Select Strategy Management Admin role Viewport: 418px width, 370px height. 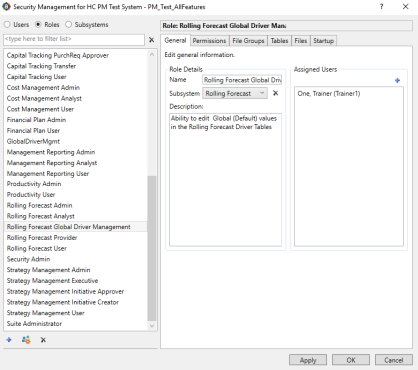pos(76,270)
